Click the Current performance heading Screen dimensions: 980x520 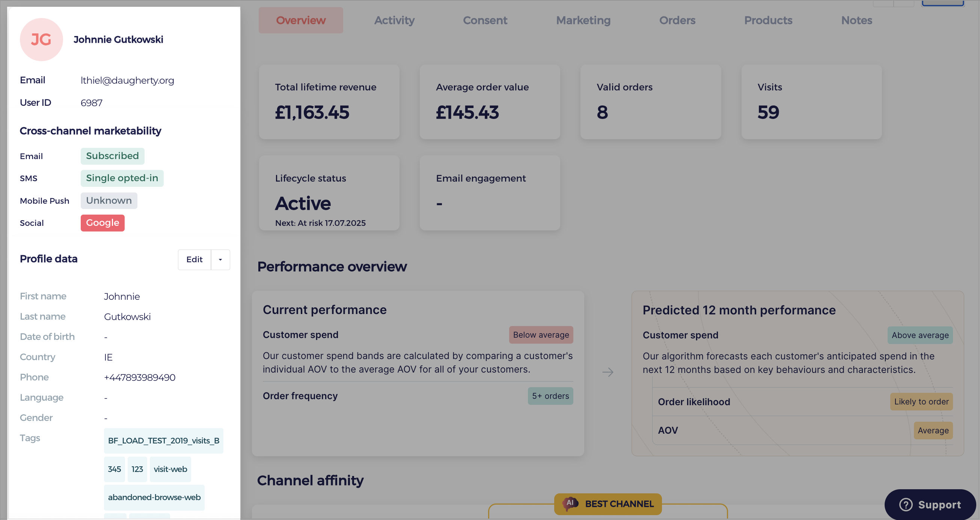(324, 310)
